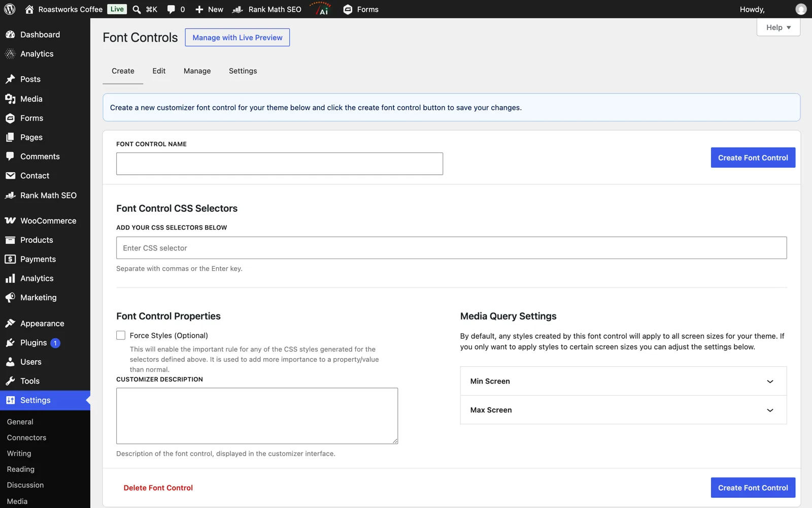This screenshot has height=508, width=812.
Task: Click the top Create Font Control button
Action: click(x=753, y=157)
